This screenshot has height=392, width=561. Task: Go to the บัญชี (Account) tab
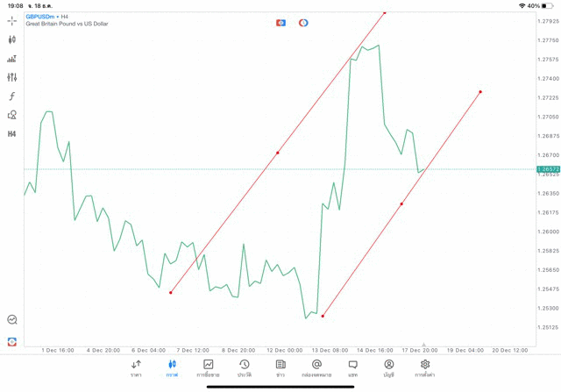tap(388, 367)
